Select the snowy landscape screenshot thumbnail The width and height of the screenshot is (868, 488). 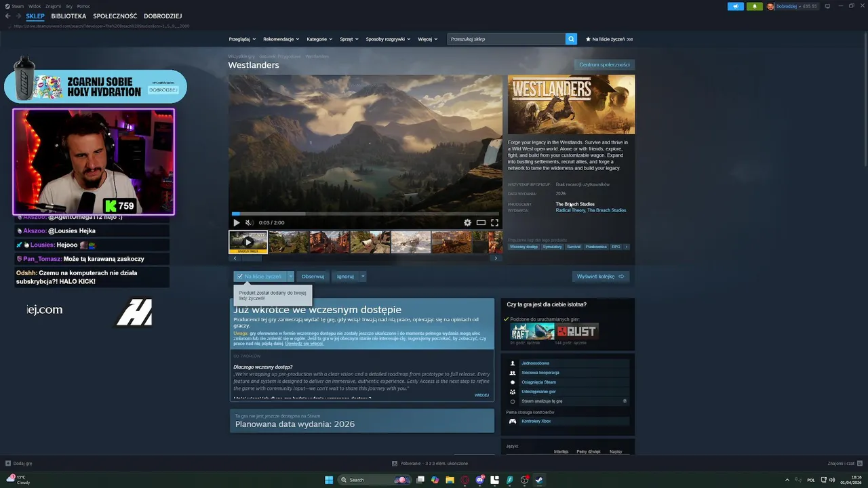[411, 242]
